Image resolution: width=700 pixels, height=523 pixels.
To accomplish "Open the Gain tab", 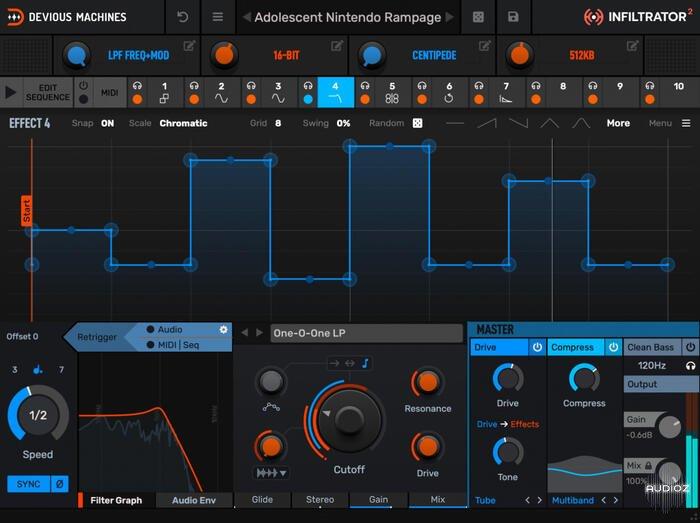I will tap(378, 500).
